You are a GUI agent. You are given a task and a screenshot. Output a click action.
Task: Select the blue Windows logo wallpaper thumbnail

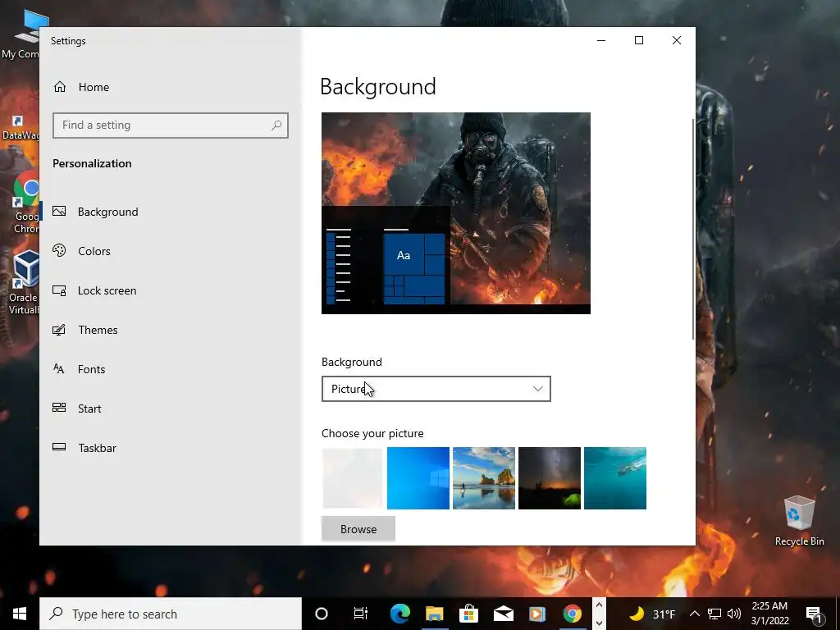(x=418, y=478)
